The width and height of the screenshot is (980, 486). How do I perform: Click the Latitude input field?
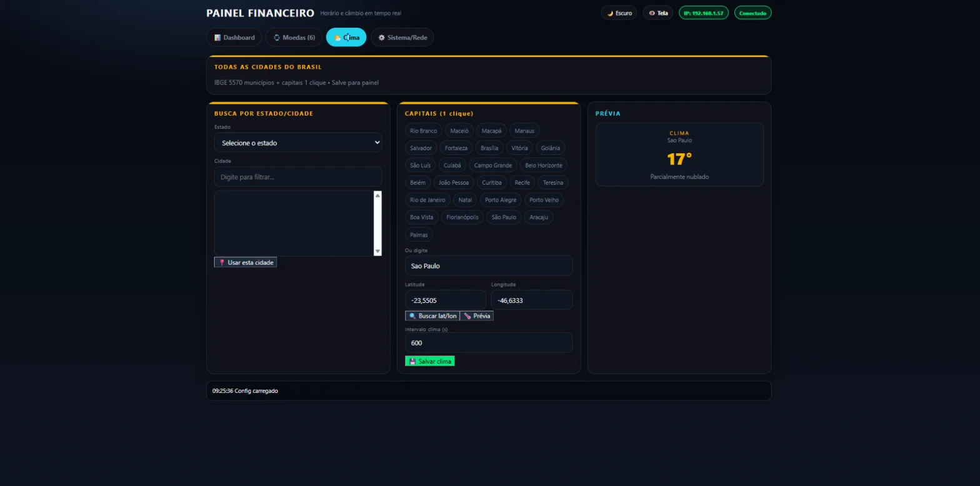click(x=446, y=300)
